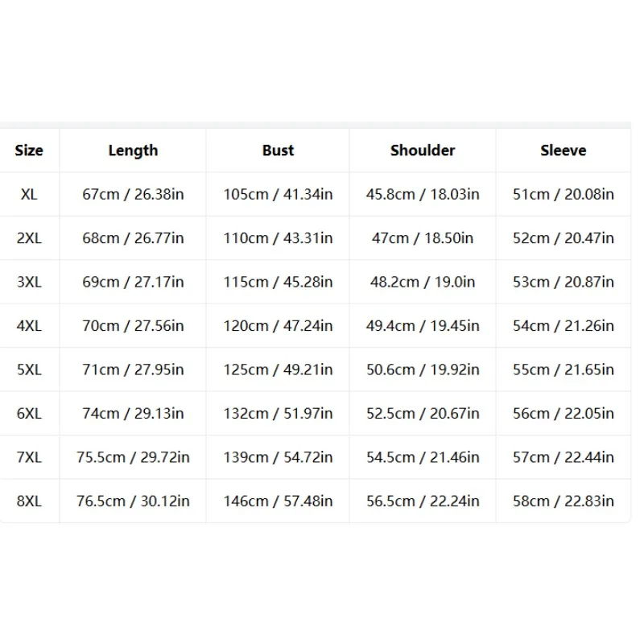The width and height of the screenshot is (644, 644).
Task: Click the 67cm / 26.38in length cell
Action: click(133, 194)
